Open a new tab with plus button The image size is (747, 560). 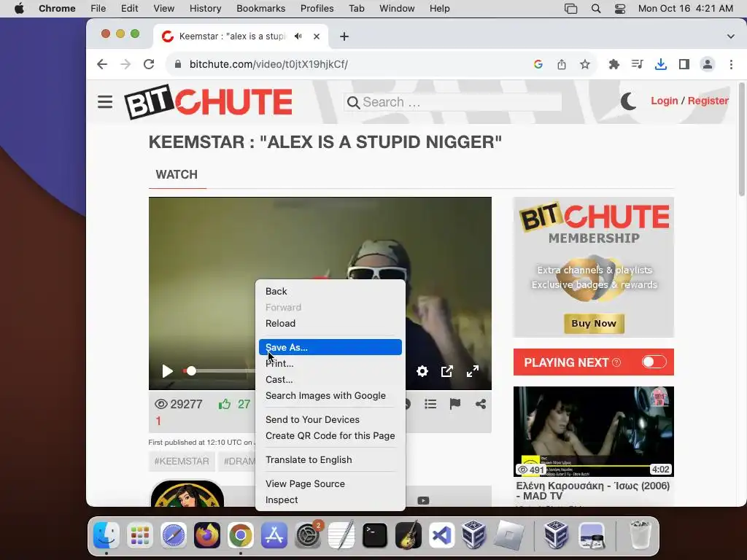click(x=344, y=36)
